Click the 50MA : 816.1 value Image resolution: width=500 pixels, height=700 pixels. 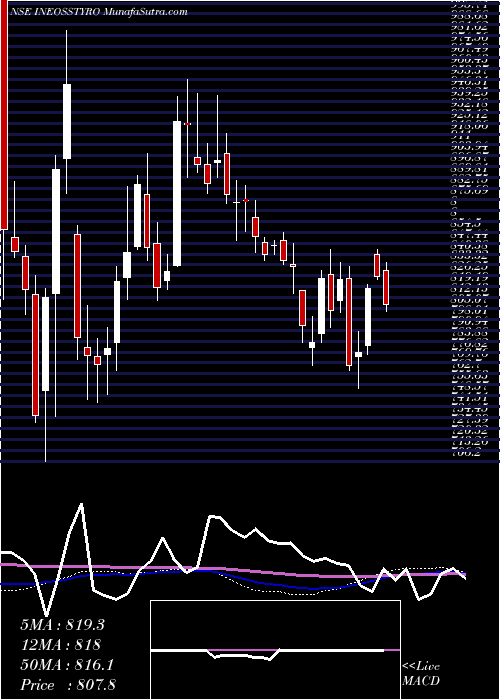click(67, 665)
